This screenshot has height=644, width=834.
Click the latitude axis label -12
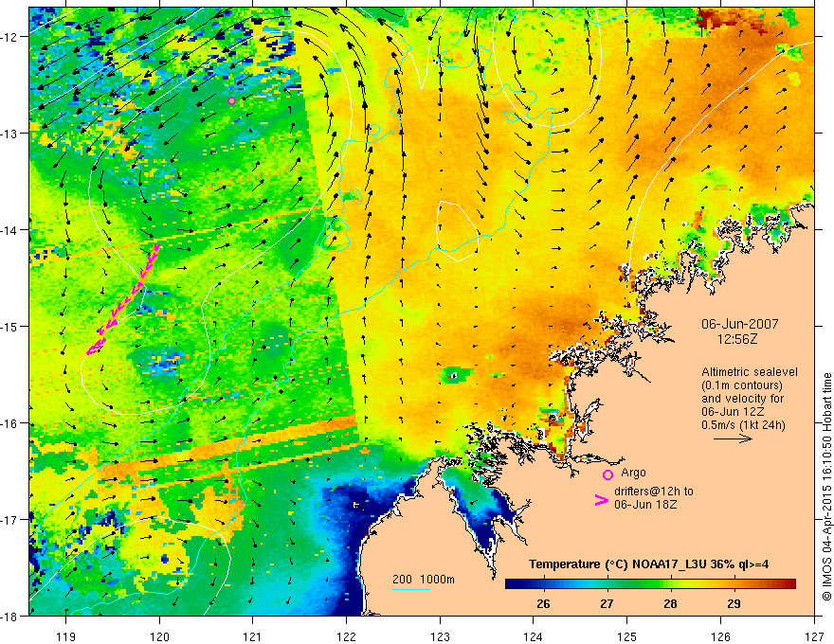(10, 37)
